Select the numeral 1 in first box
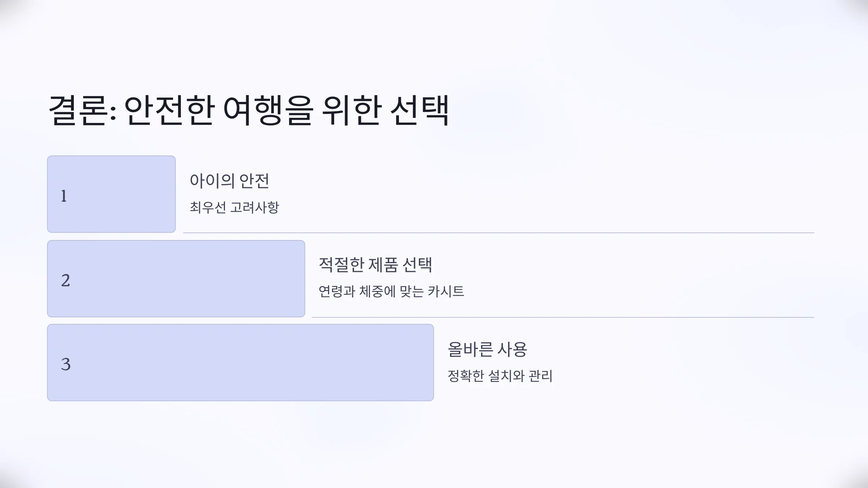The height and width of the screenshot is (488, 868). coord(64,196)
